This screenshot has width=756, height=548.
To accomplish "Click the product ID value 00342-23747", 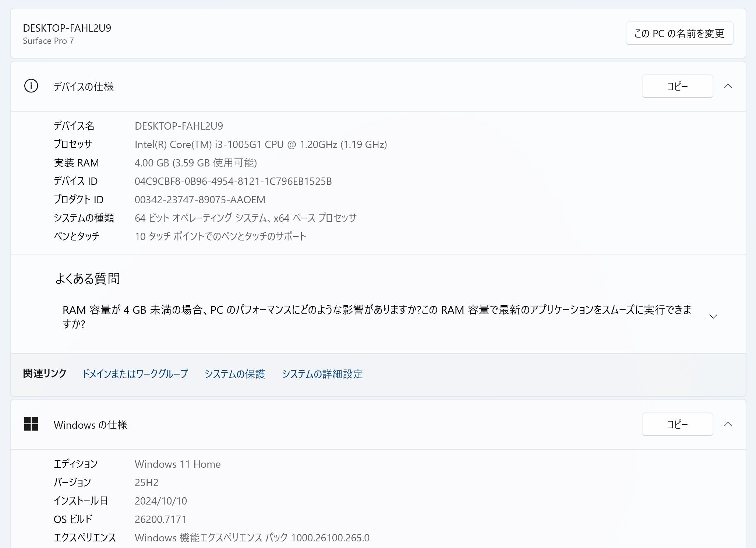I will coord(200,200).
